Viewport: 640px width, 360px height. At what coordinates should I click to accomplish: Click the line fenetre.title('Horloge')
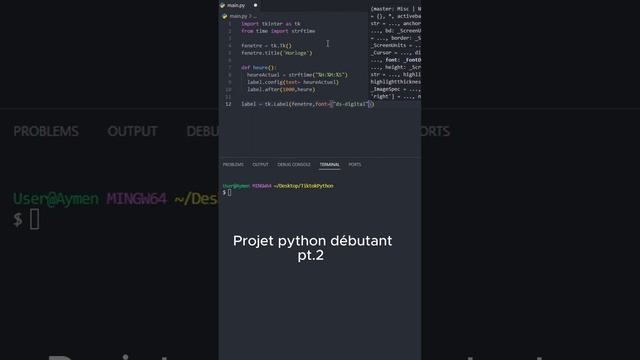(276, 53)
